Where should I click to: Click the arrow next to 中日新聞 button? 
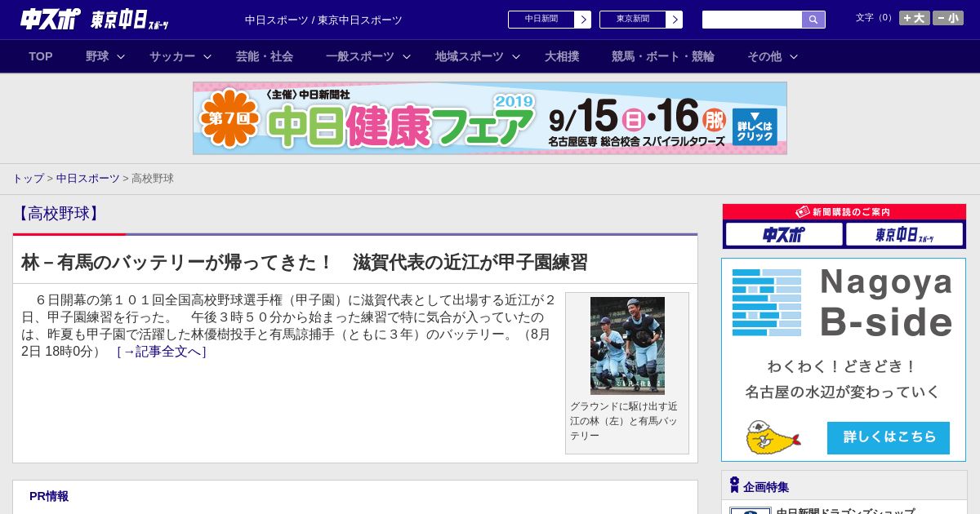click(x=582, y=20)
